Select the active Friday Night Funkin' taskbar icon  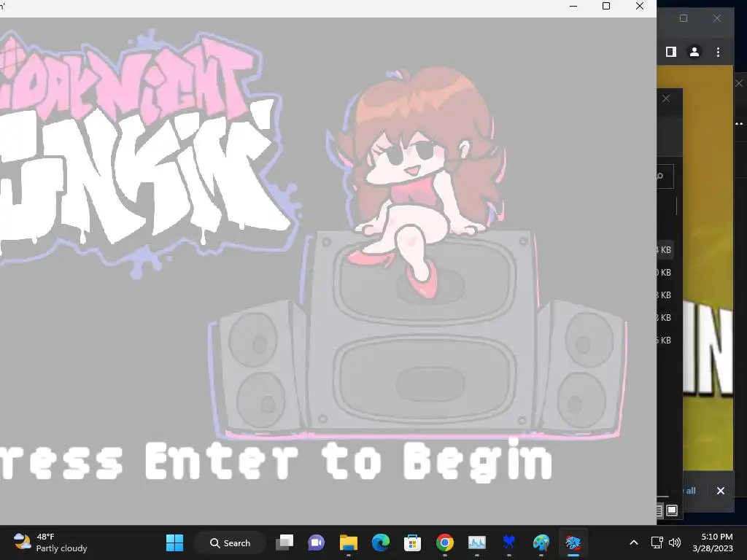click(x=573, y=542)
